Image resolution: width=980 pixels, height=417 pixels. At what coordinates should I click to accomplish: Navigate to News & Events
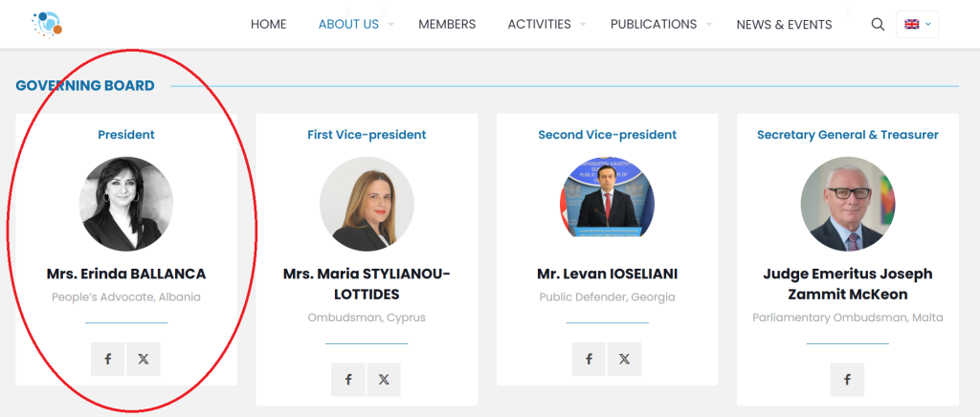click(784, 25)
